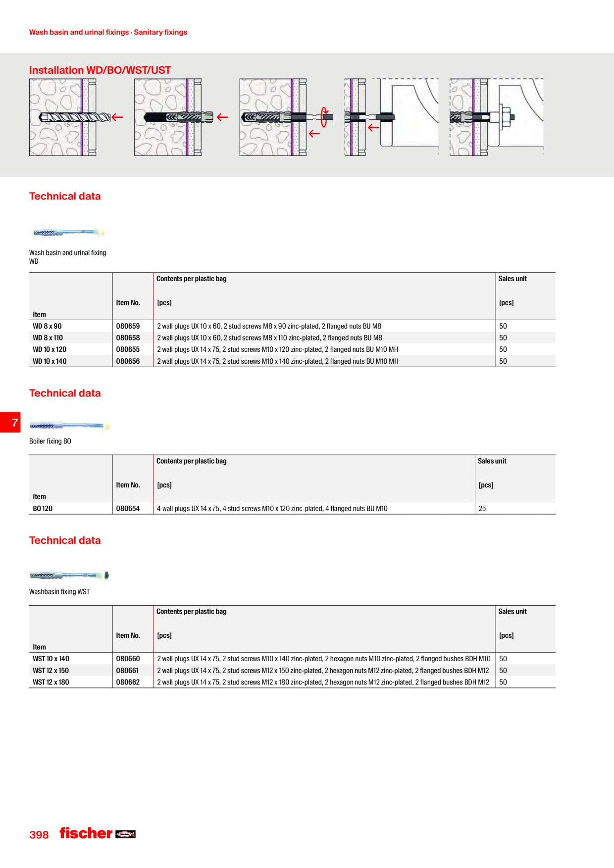Screen dimensions: 614x868
Task: Click the contents text of row WD 8 x 90
Action: pyautogui.click(x=269, y=326)
